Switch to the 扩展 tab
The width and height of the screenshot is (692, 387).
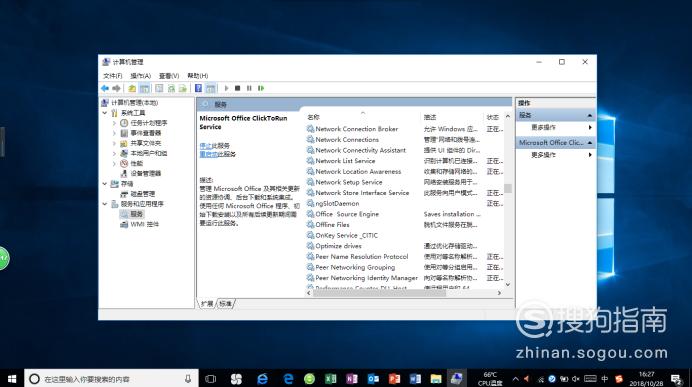point(207,304)
